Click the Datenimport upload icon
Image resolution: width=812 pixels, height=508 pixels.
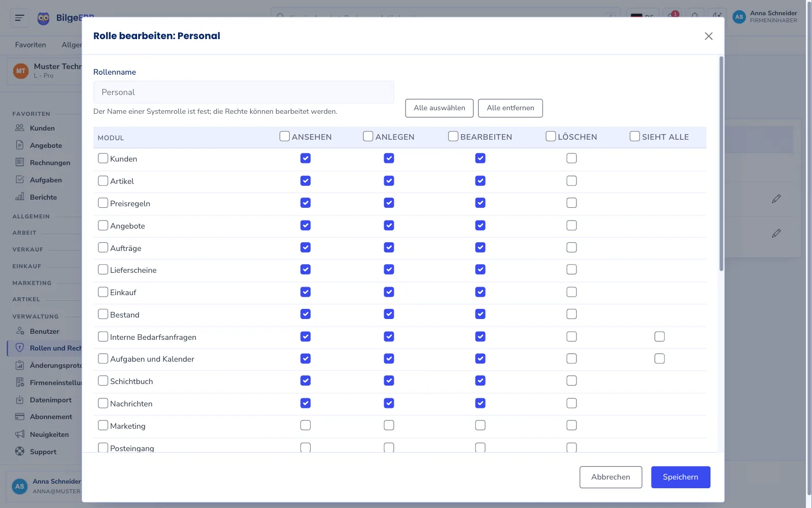pos(20,400)
